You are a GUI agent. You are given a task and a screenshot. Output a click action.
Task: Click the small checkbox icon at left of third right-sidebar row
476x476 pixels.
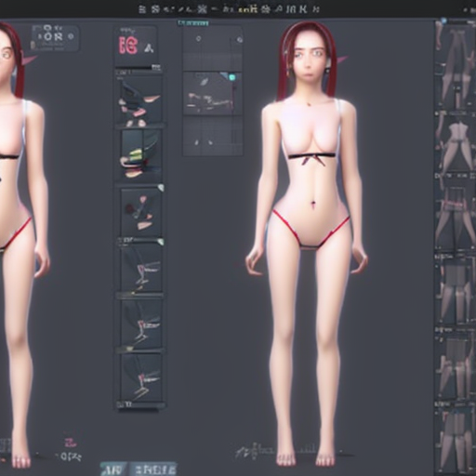click(439, 176)
